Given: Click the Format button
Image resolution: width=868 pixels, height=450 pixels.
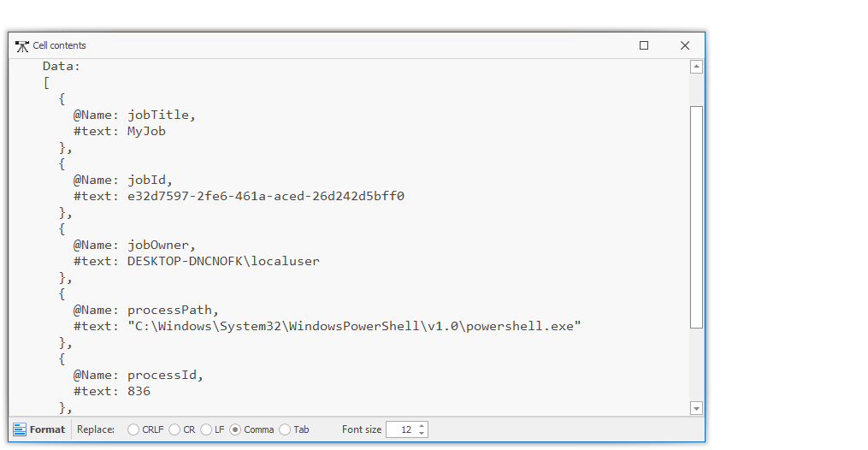Looking at the screenshot, I should pos(39,429).
